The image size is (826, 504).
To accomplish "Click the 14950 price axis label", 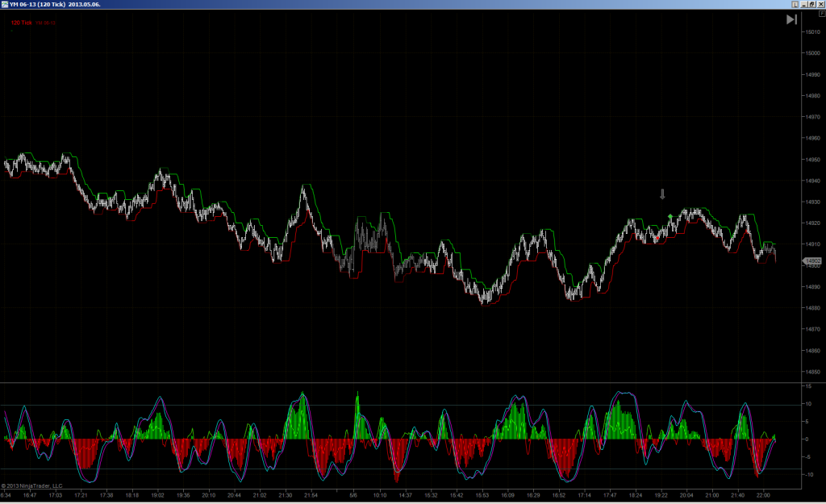I will pyautogui.click(x=813, y=160).
